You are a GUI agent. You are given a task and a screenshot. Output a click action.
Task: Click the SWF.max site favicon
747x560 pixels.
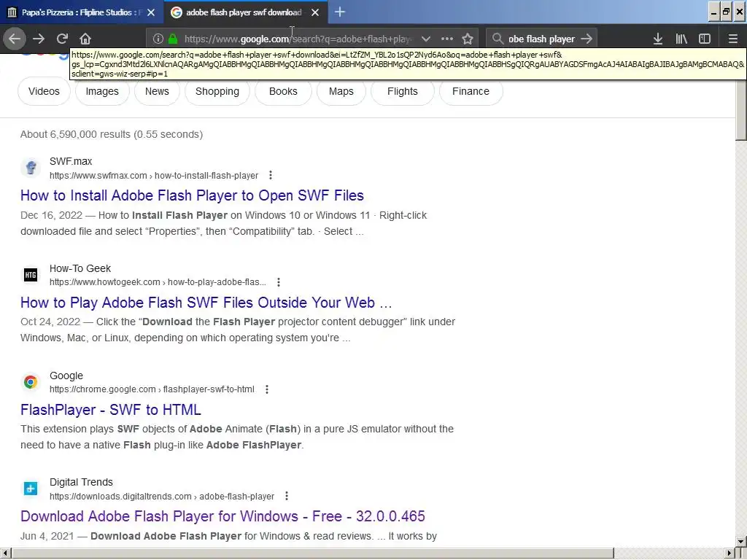coord(31,168)
